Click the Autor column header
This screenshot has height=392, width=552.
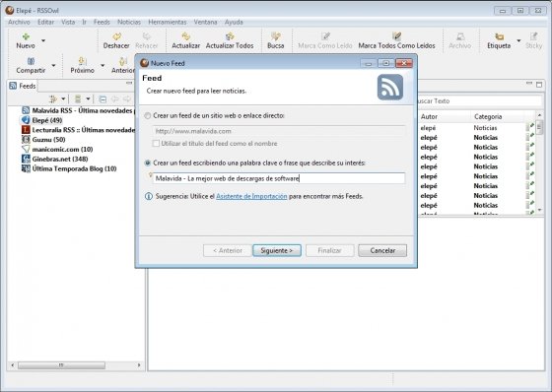point(445,116)
